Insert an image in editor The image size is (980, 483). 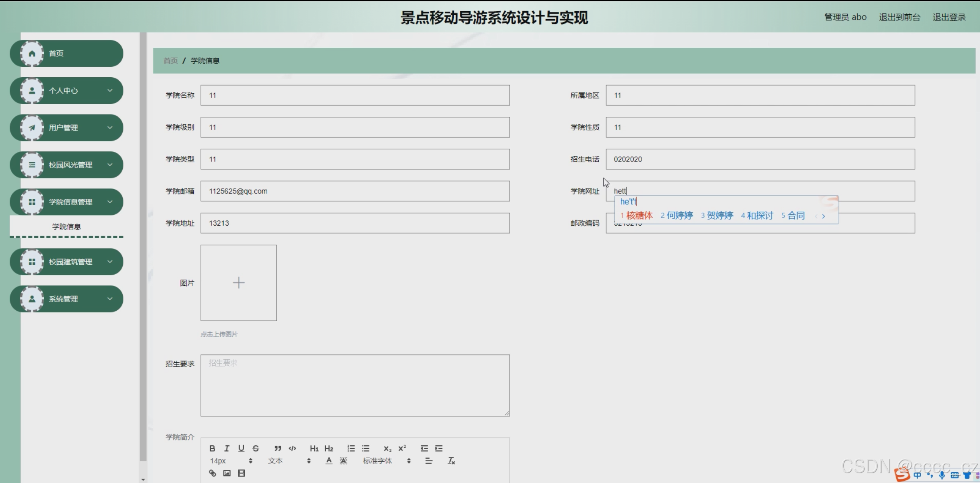(227, 473)
